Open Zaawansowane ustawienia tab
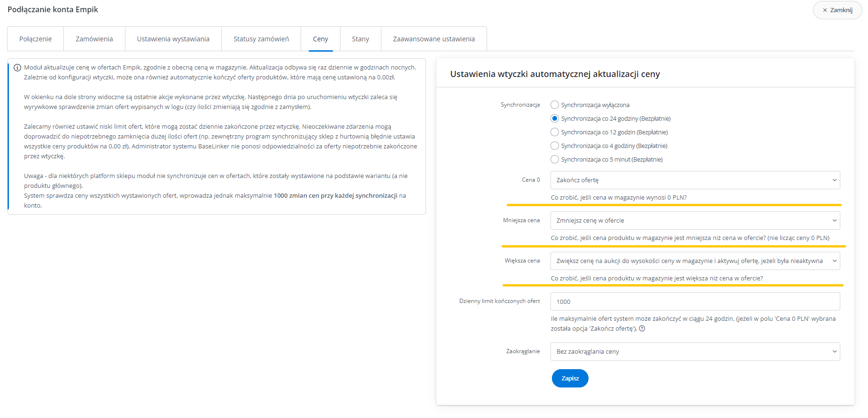 click(x=434, y=39)
